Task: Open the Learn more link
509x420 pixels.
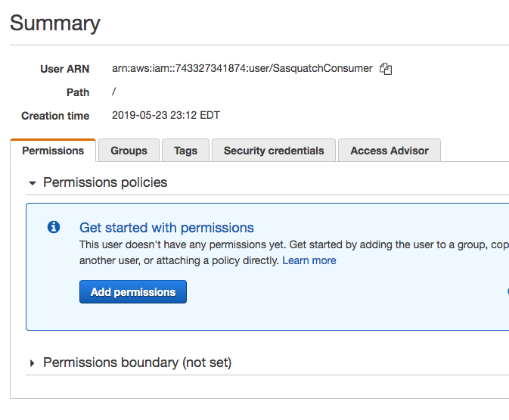Action: [x=309, y=260]
